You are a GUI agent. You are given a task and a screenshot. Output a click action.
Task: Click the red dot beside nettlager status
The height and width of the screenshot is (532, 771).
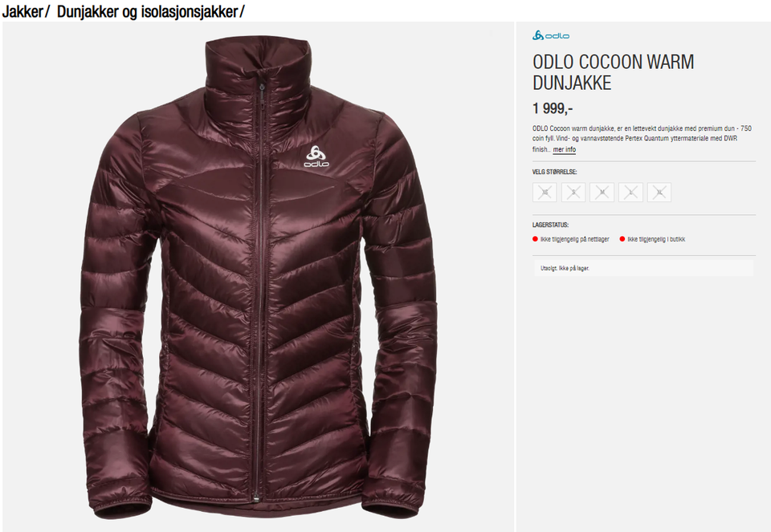535,239
